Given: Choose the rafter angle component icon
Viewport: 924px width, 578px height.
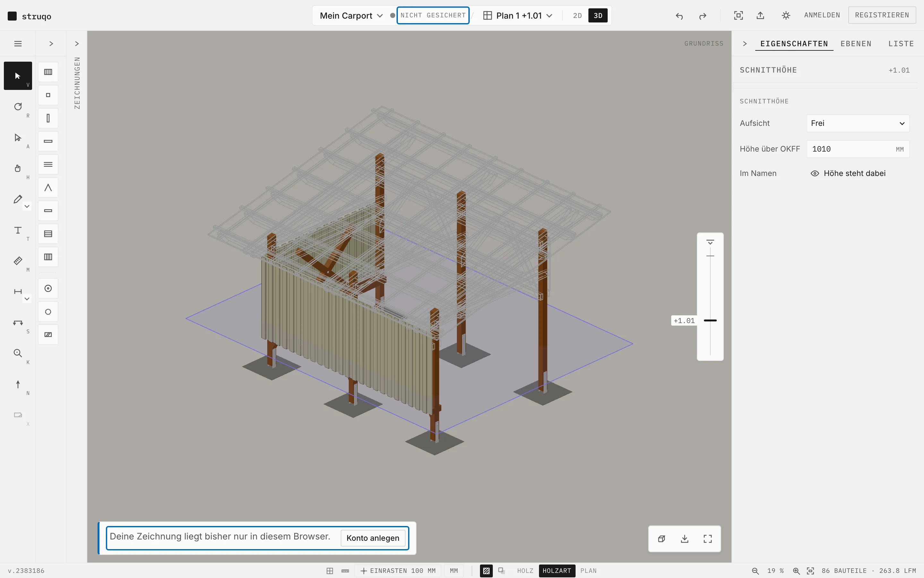Looking at the screenshot, I should (48, 188).
